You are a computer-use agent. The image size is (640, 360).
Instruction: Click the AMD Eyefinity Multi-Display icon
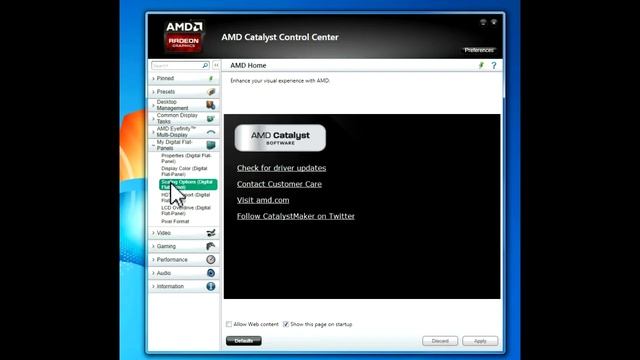click(211, 132)
